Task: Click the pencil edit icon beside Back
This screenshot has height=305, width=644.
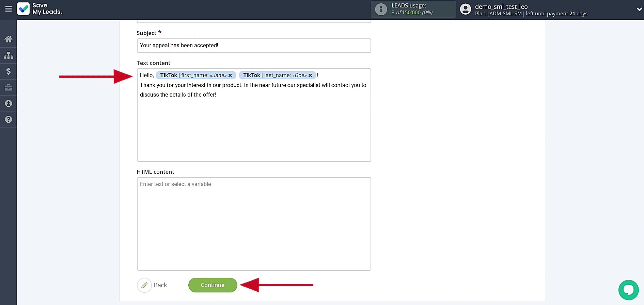Action: click(144, 285)
